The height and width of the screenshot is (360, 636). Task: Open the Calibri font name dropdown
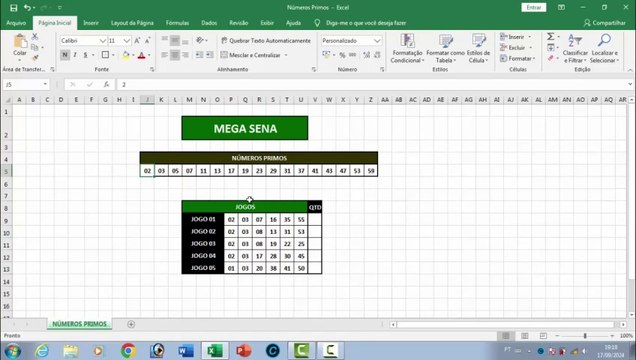103,41
